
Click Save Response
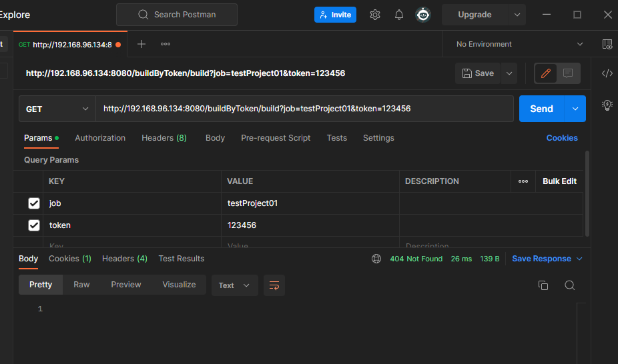point(541,259)
